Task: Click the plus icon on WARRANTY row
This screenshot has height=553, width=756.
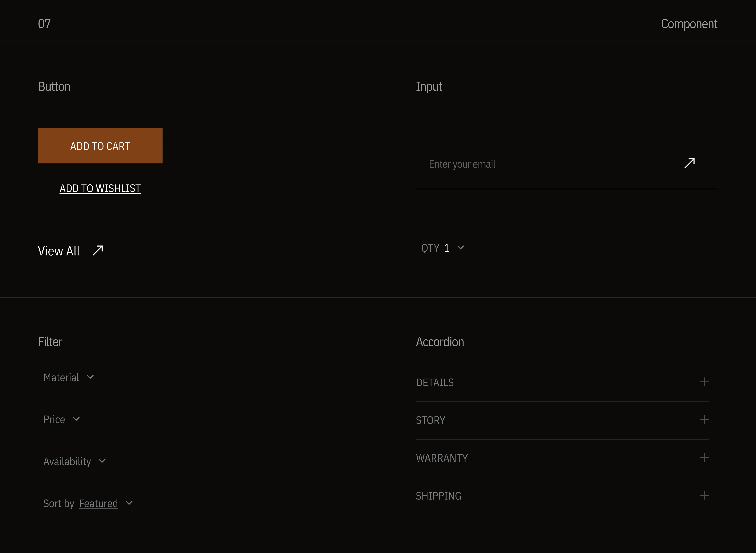Action: point(705,458)
